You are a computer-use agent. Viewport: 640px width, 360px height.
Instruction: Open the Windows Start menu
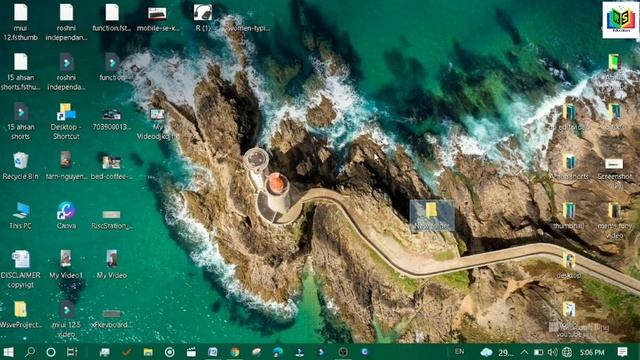(8, 352)
